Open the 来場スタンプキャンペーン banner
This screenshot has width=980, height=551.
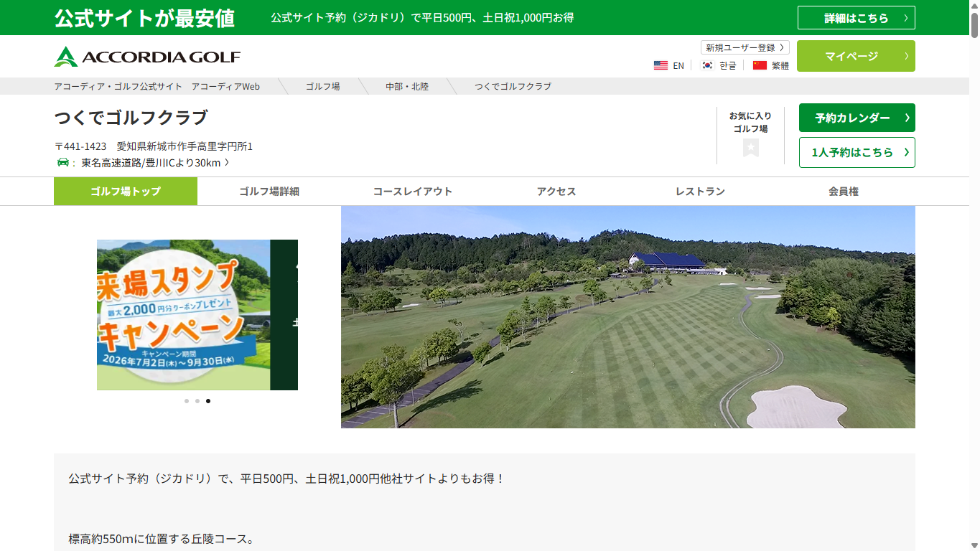point(197,315)
